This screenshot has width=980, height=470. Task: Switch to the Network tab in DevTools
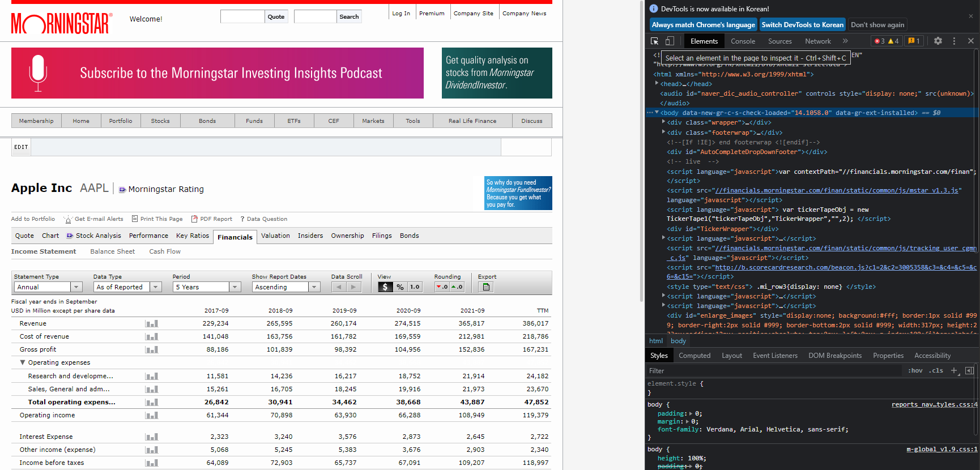pos(817,41)
